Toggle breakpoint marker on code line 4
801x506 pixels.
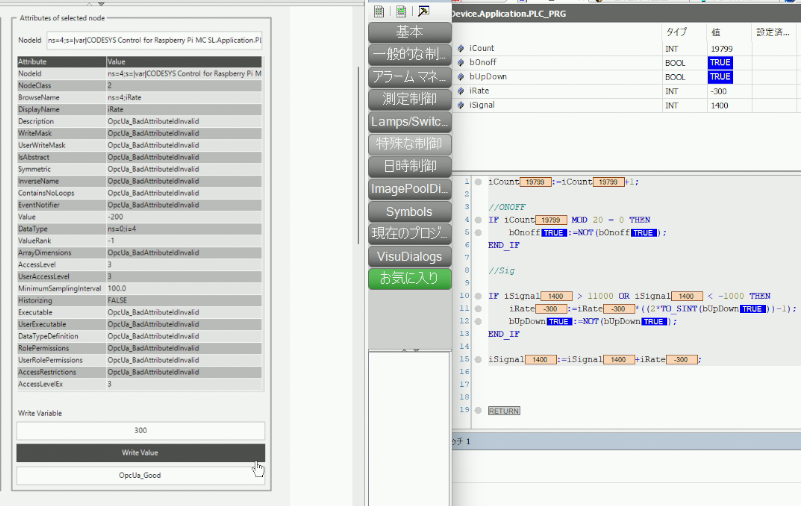click(x=478, y=220)
